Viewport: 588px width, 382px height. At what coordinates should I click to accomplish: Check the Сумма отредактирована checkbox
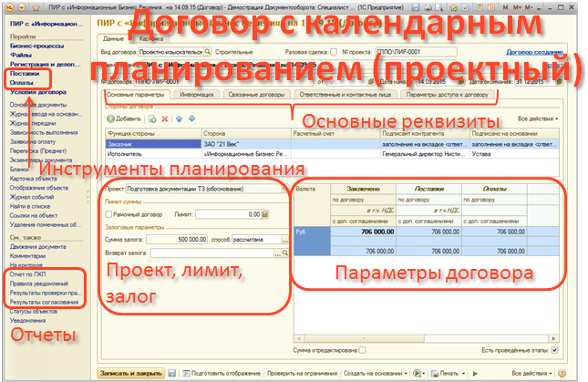(x=363, y=349)
